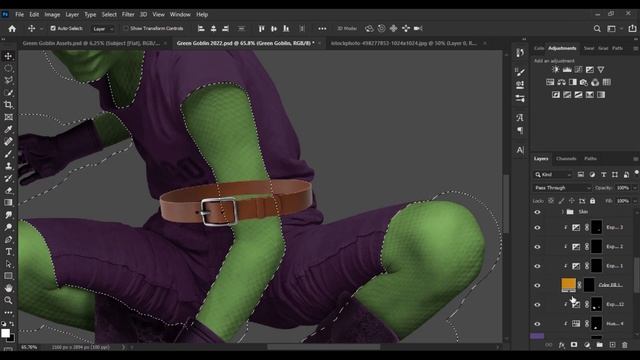Screen dimensions: 640x360
Task: Add a Levels adjustment
Action: (x=567, y=70)
